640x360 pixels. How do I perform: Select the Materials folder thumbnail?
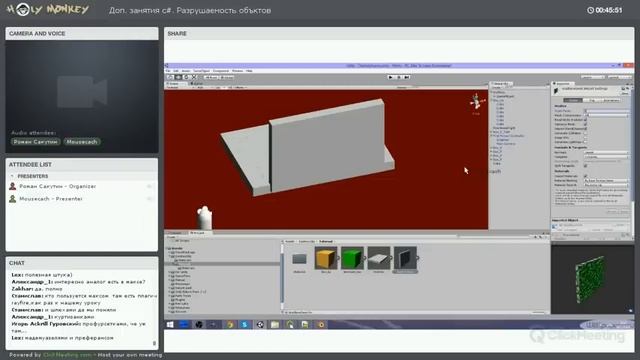[299, 259]
